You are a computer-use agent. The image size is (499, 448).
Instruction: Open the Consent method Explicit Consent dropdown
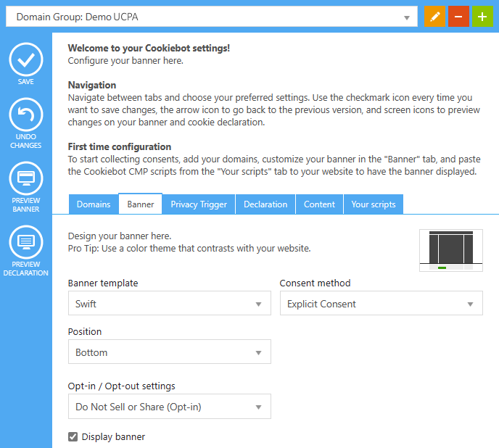(382, 303)
